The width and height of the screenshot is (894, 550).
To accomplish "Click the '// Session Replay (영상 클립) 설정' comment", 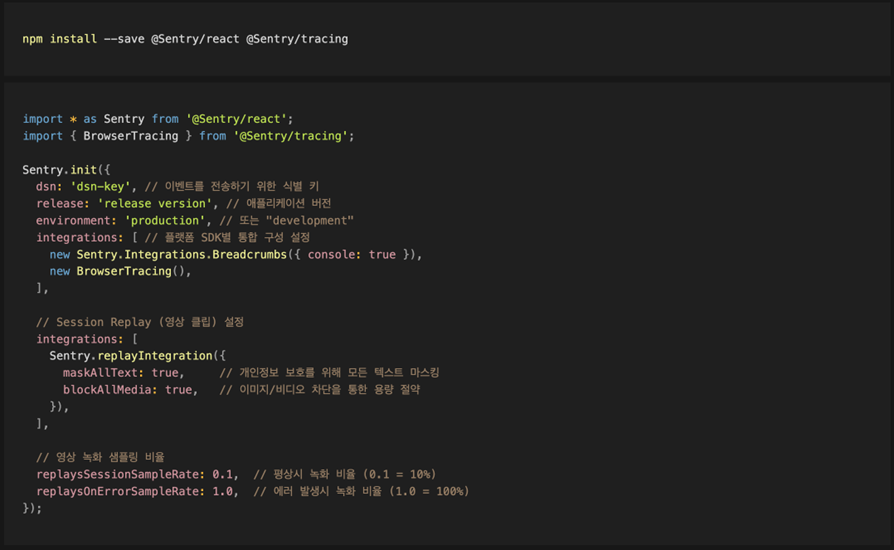I will 140,322.
